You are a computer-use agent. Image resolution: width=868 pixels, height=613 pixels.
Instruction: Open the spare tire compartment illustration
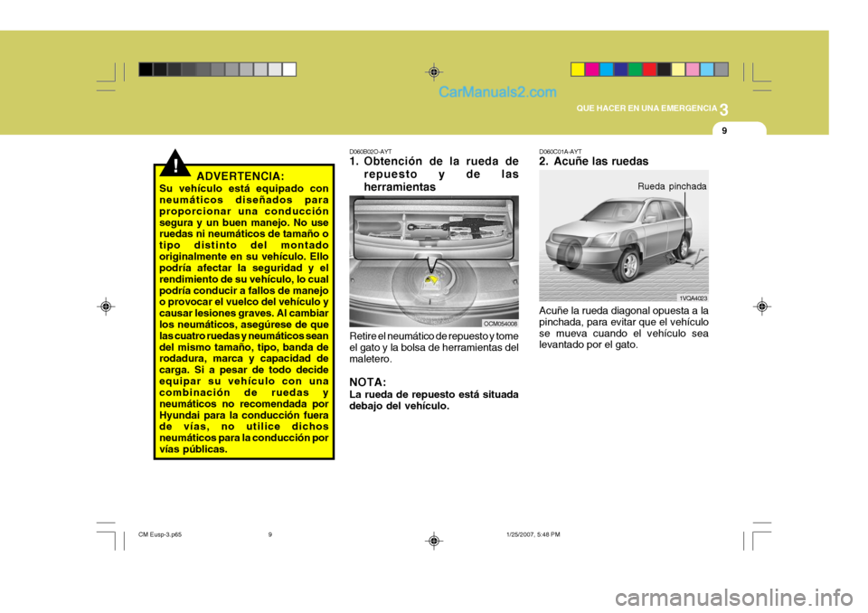(434, 261)
